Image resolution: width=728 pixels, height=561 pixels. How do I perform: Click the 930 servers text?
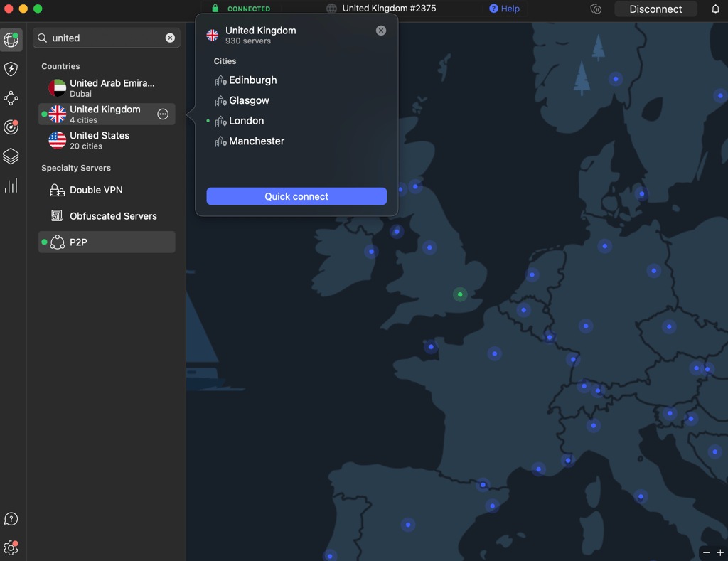click(248, 41)
